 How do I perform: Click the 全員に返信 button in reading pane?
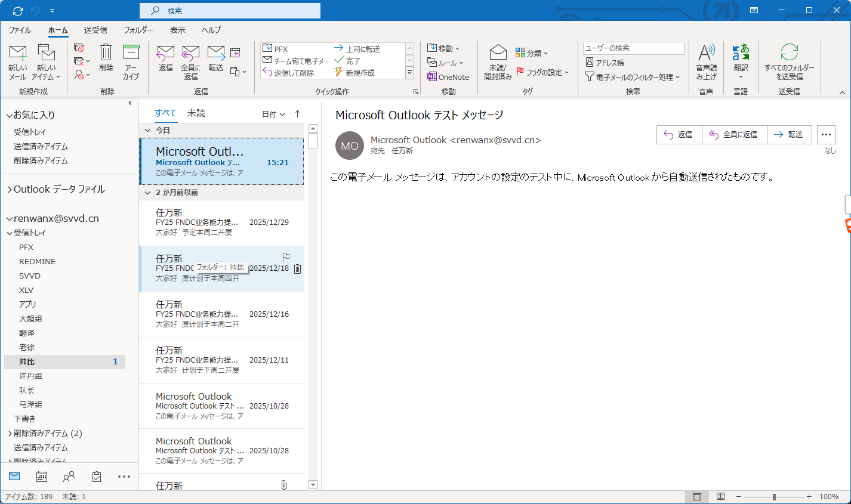click(x=734, y=135)
